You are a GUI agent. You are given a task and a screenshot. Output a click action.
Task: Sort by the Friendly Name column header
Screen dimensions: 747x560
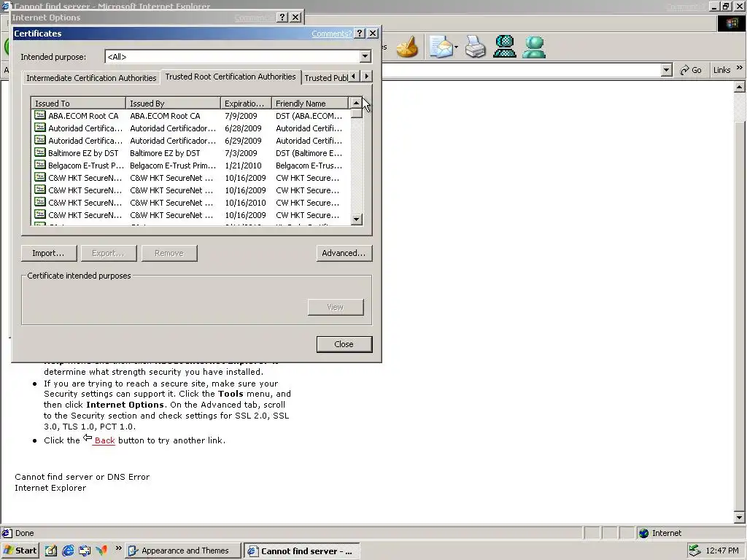tap(310, 104)
